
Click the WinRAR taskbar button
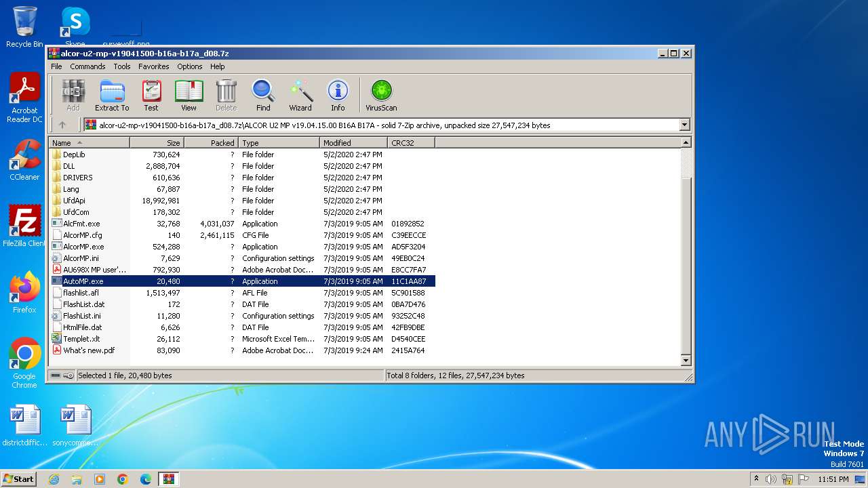click(168, 479)
